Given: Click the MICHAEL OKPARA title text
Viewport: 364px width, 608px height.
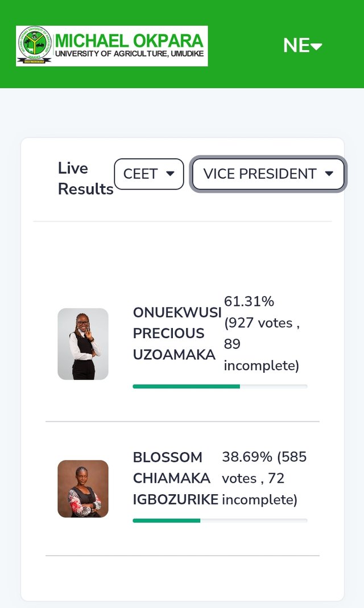Looking at the screenshot, I should tap(129, 41).
